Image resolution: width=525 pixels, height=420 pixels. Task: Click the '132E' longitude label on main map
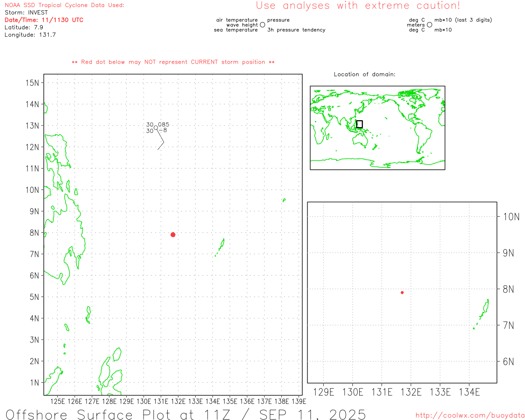[x=178, y=401]
